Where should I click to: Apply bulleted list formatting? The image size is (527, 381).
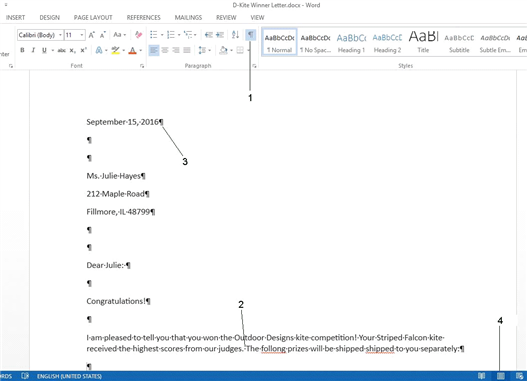[154, 35]
